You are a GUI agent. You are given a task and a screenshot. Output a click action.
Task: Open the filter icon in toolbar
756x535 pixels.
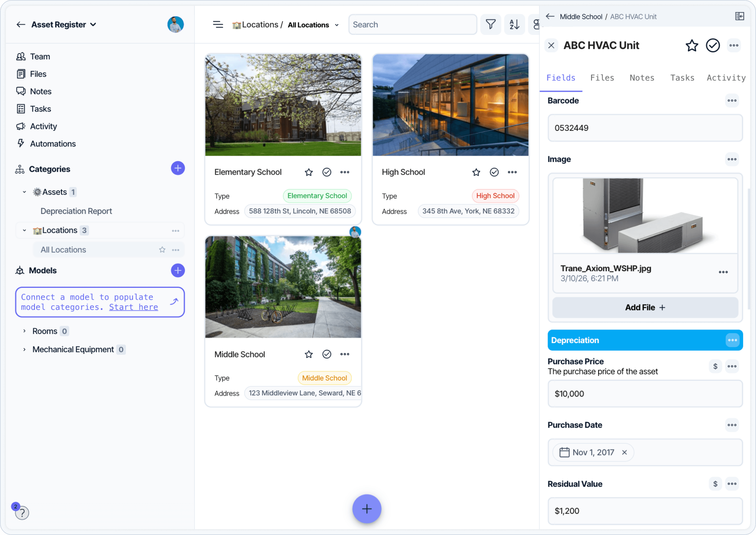[491, 24]
